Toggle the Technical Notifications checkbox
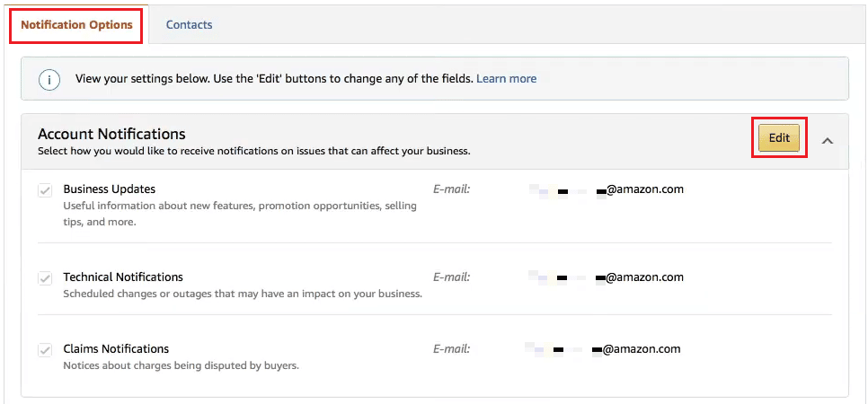The image size is (868, 404). pyautogui.click(x=45, y=277)
